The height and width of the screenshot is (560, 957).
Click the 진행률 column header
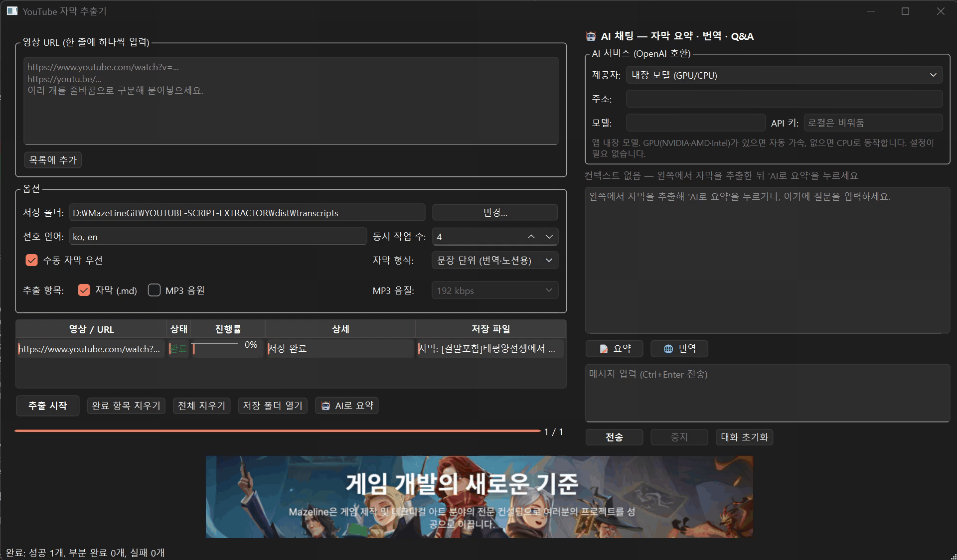click(228, 329)
